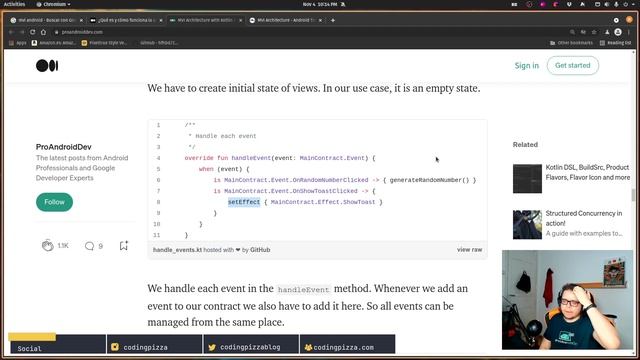Open the extensions icon in the toolbar

point(607,32)
